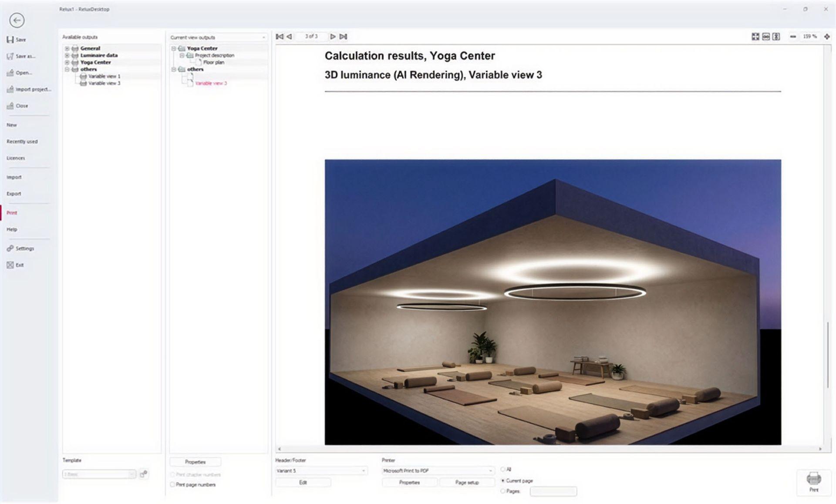Select Help in the sidebar menu
836x504 pixels.
(12, 229)
